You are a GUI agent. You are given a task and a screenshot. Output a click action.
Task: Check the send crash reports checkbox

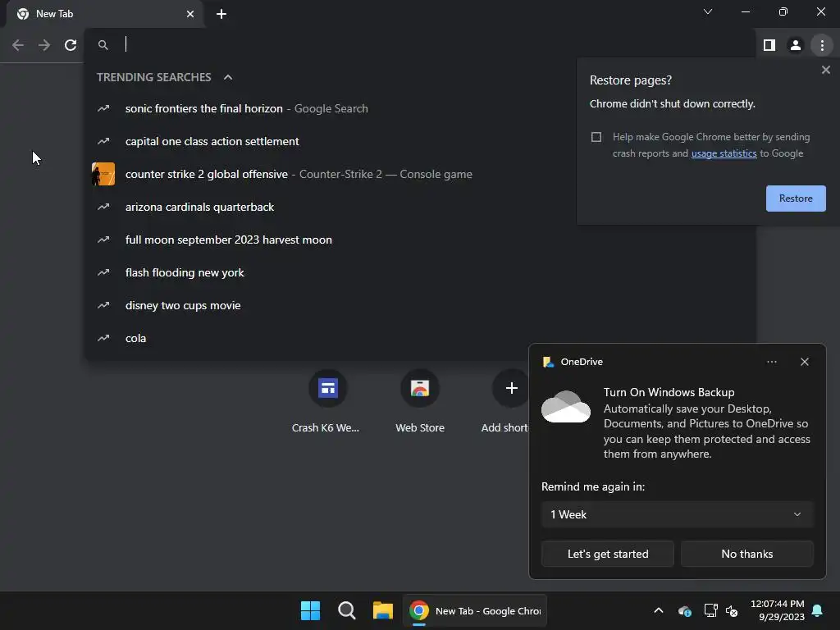(596, 137)
